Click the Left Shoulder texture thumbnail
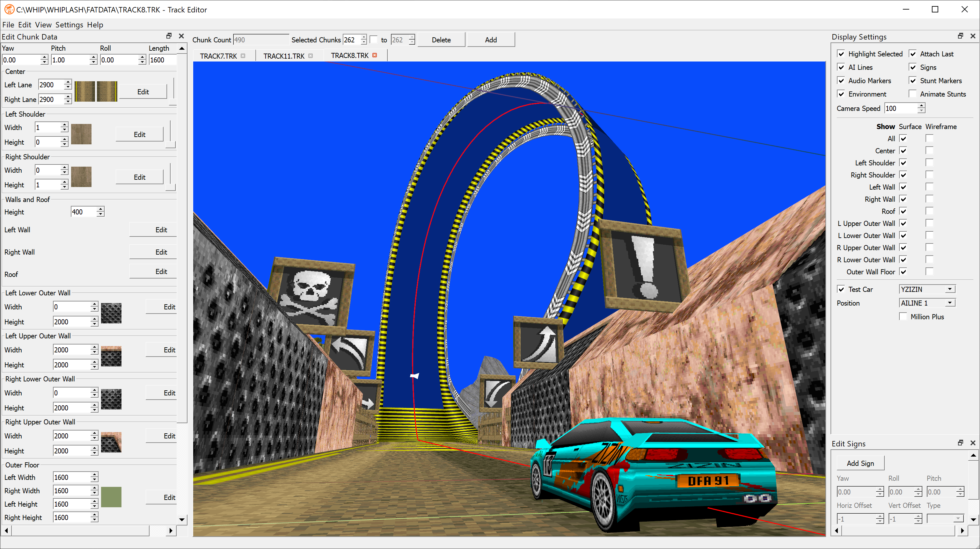This screenshot has width=980, height=549. [81, 134]
